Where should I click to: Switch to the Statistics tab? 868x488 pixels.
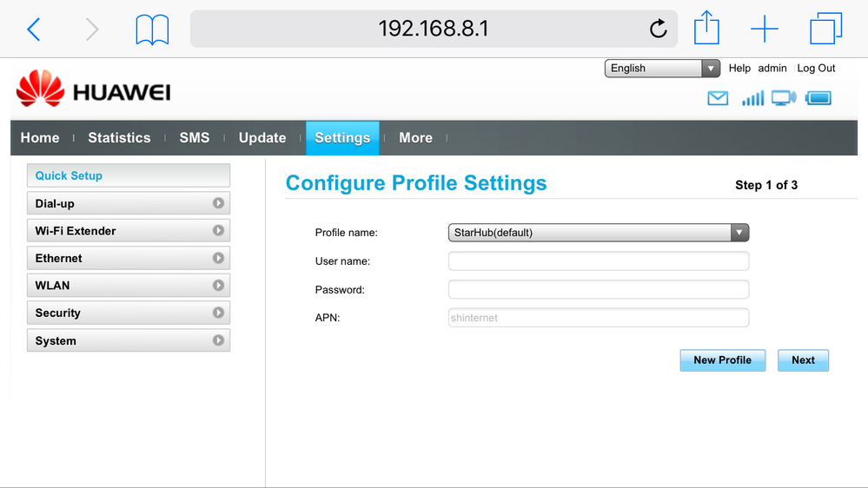[x=119, y=138]
